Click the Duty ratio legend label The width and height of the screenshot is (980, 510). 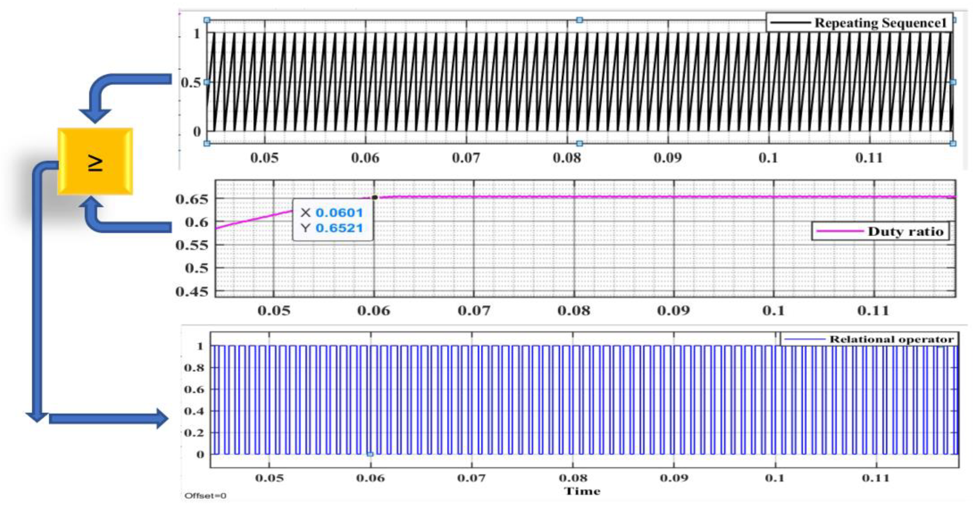(905, 231)
